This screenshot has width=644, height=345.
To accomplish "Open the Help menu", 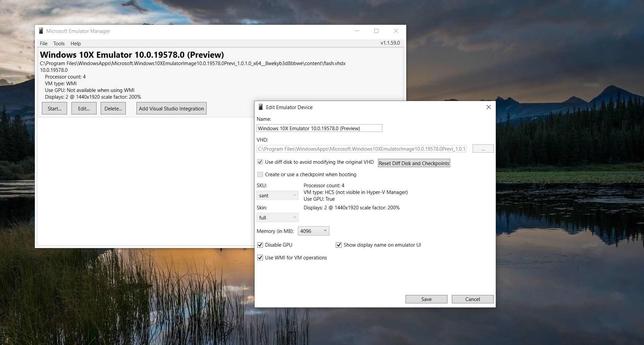I will [x=75, y=43].
